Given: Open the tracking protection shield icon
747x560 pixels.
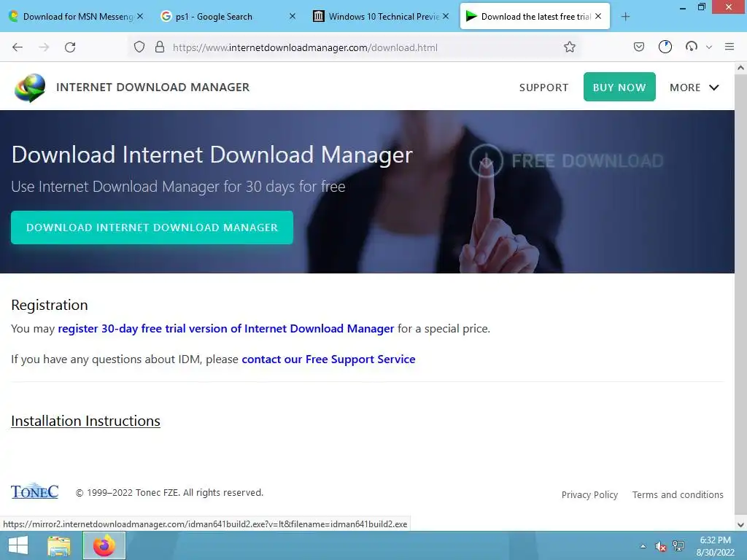Looking at the screenshot, I should click(139, 47).
